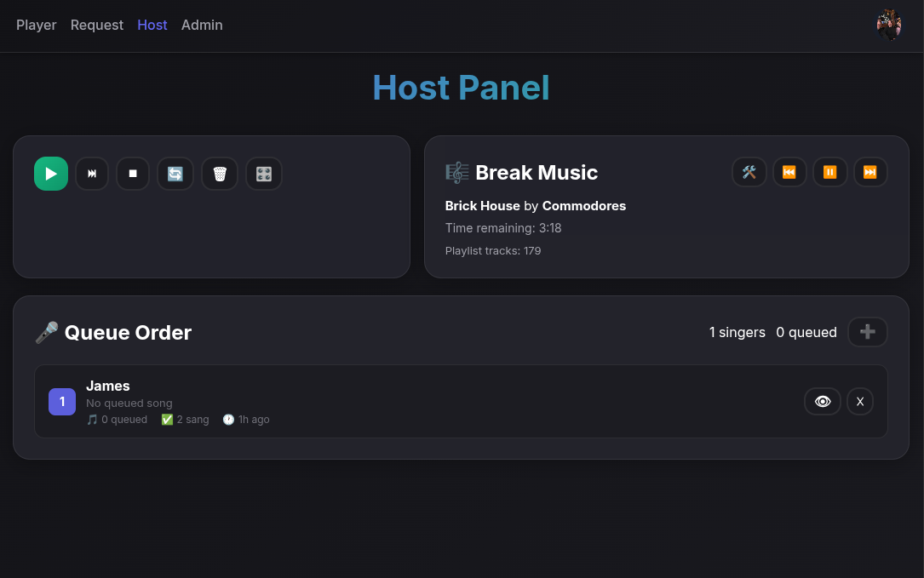Click the artist name 'Commodores'
The width and height of the screenshot is (924, 578).
tap(584, 206)
